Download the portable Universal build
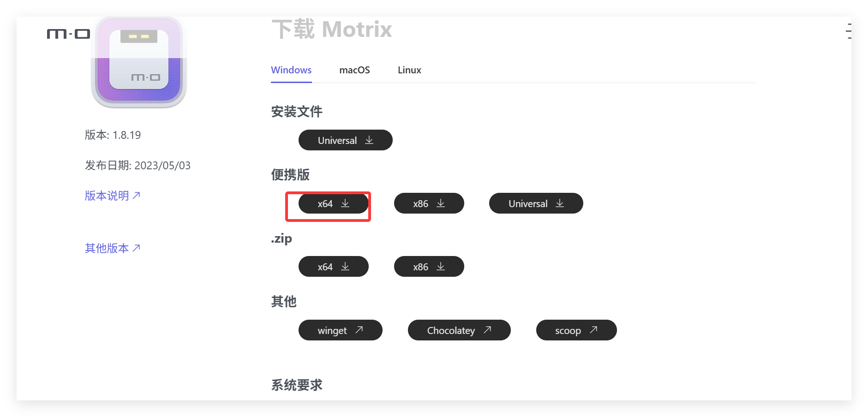The width and height of the screenshot is (868, 417). pyautogui.click(x=536, y=203)
